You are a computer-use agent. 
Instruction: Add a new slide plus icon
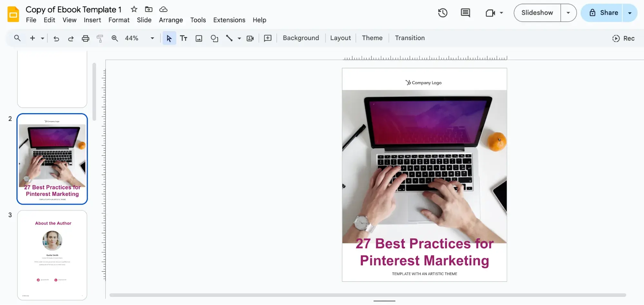click(x=33, y=38)
